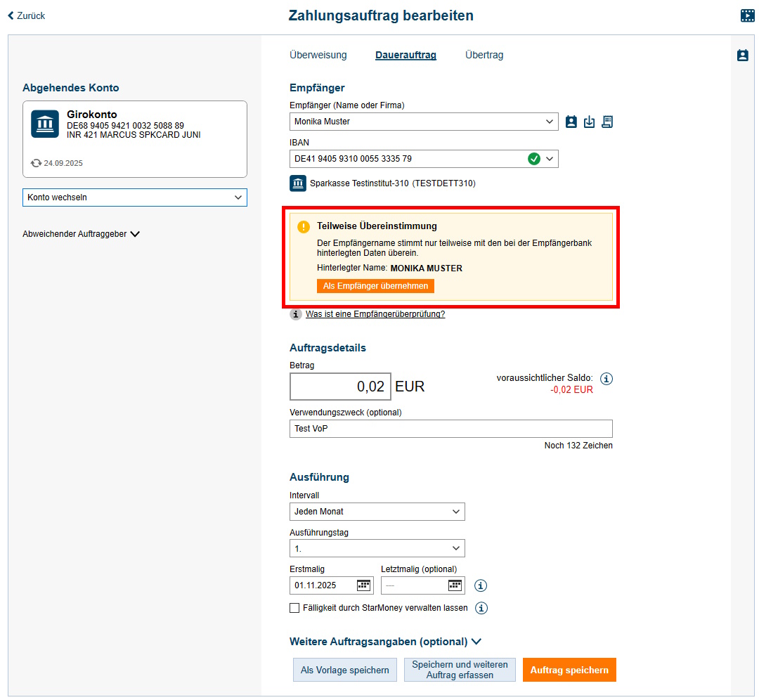Image resolution: width=759 pixels, height=700 pixels.
Task: Open the Konto wechseln dropdown
Action: 135,197
